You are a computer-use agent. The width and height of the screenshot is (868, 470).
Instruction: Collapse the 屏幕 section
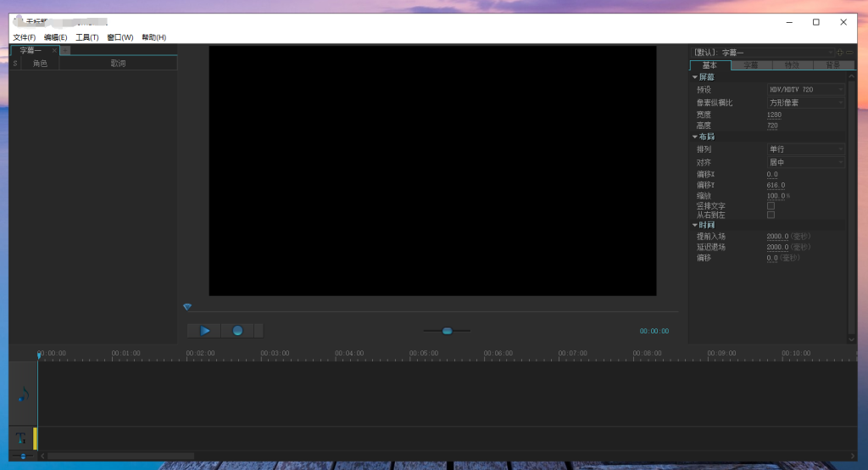click(x=695, y=77)
